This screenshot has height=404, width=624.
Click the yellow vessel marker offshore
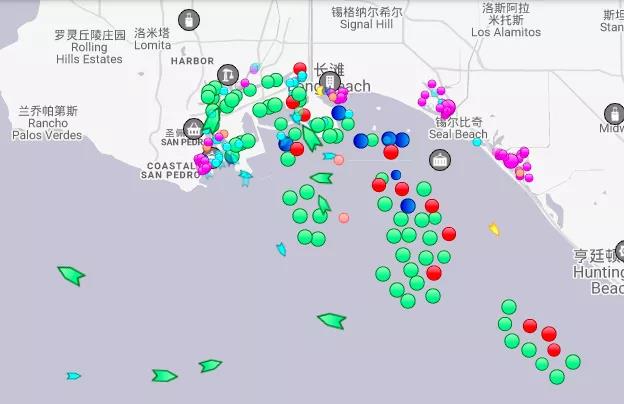pos(494,229)
